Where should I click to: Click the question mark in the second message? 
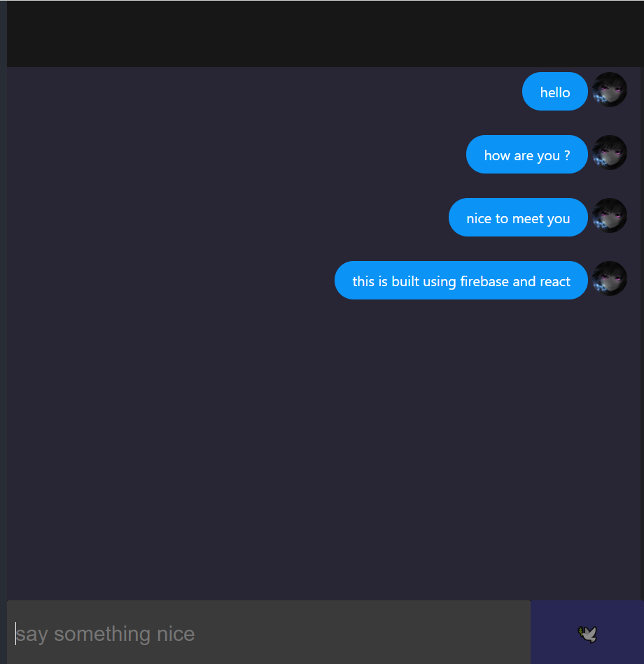coord(567,155)
